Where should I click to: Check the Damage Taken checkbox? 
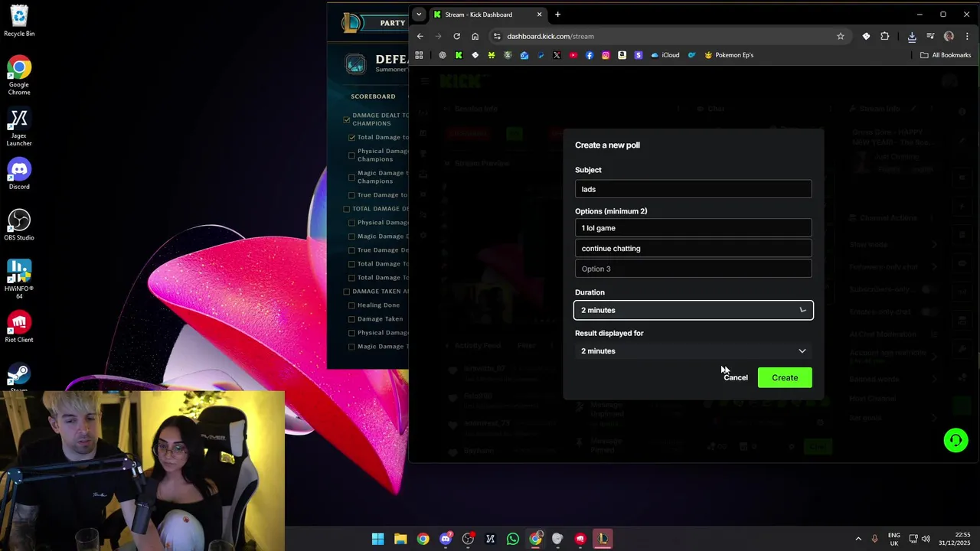coord(351,319)
